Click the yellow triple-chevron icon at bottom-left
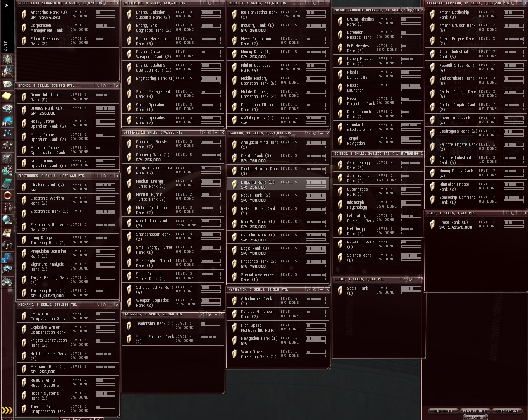The height and width of the screenshot is (420, 528). click(x=7, y=410)
